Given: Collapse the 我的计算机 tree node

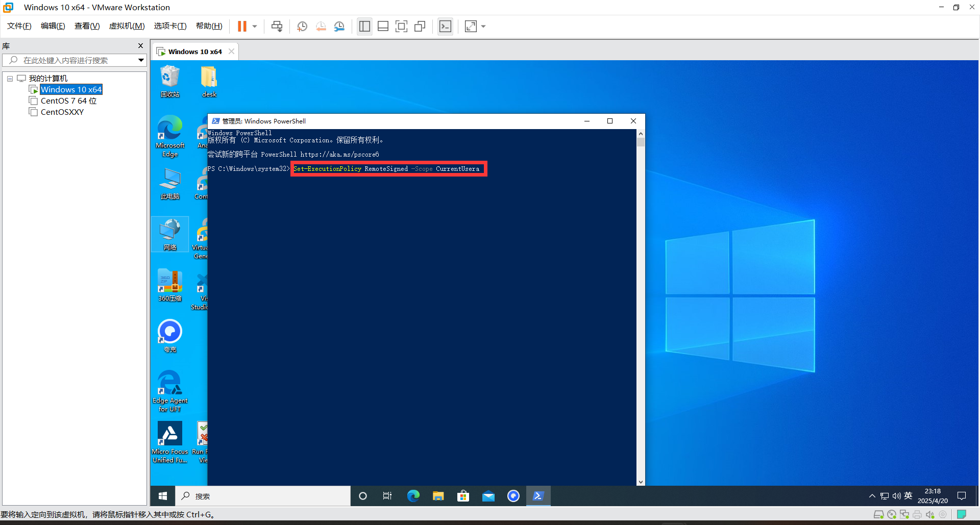Looking at the screenshot, I should tap(10, 79).
